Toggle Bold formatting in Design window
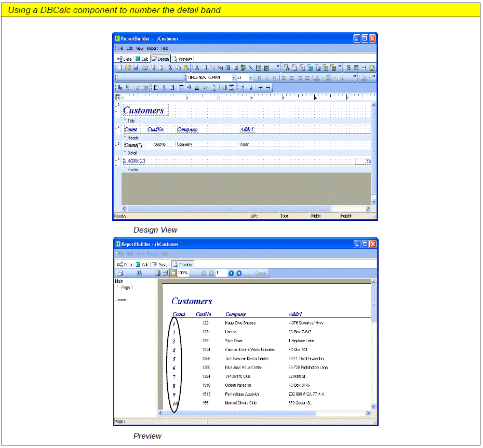The image size is (483, 448). (259, 77)
